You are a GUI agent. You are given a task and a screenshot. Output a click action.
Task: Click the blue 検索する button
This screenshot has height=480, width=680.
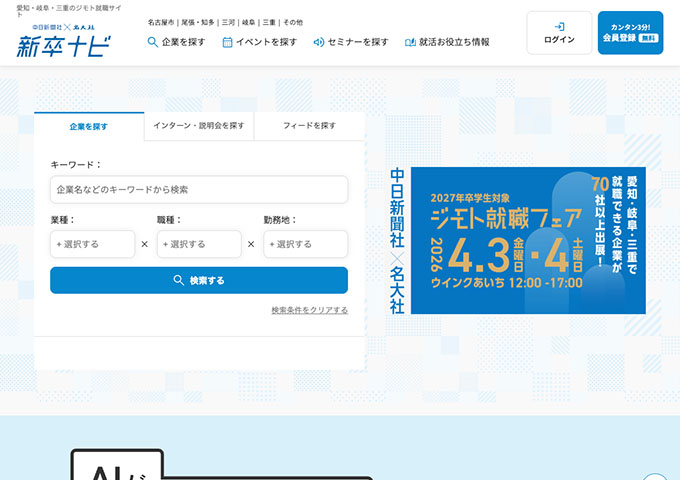(199, 280)
